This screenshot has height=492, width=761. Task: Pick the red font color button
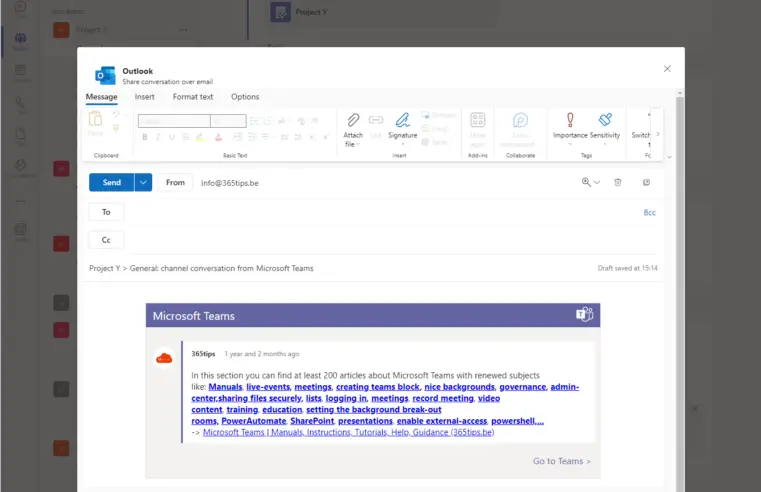coord(218,137)
